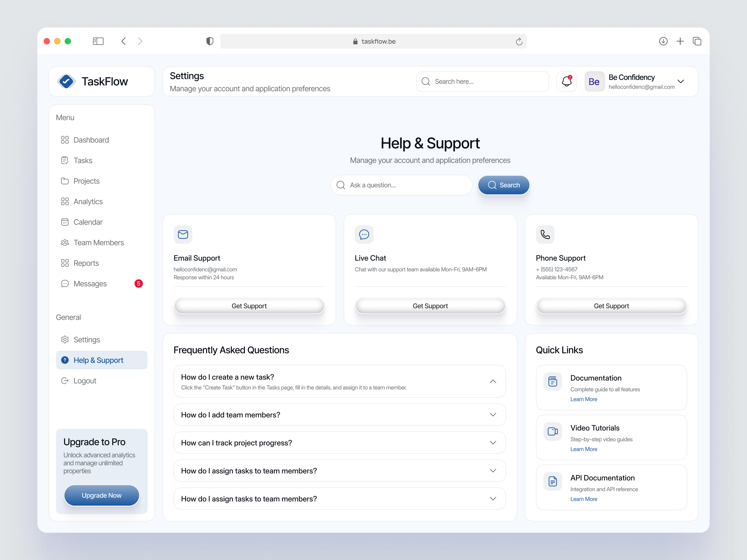Click Learn More under API Documentation
Image resolution: width=747 pixels, height=560 pixels.
click(x=584, y=499)
